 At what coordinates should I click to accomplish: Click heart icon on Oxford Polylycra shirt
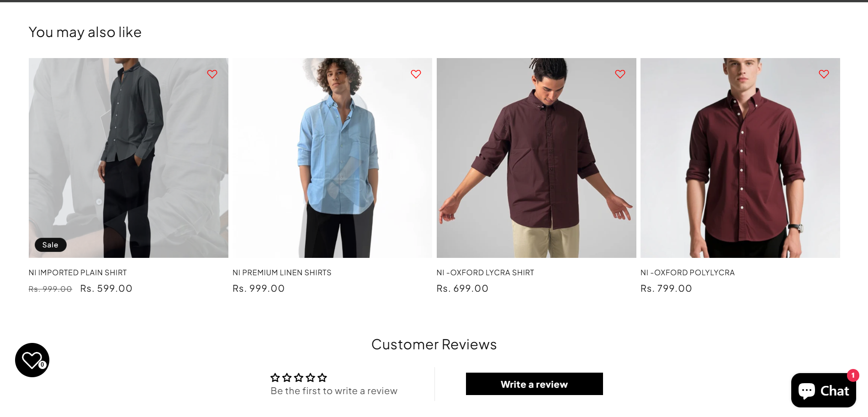[824, 74]
